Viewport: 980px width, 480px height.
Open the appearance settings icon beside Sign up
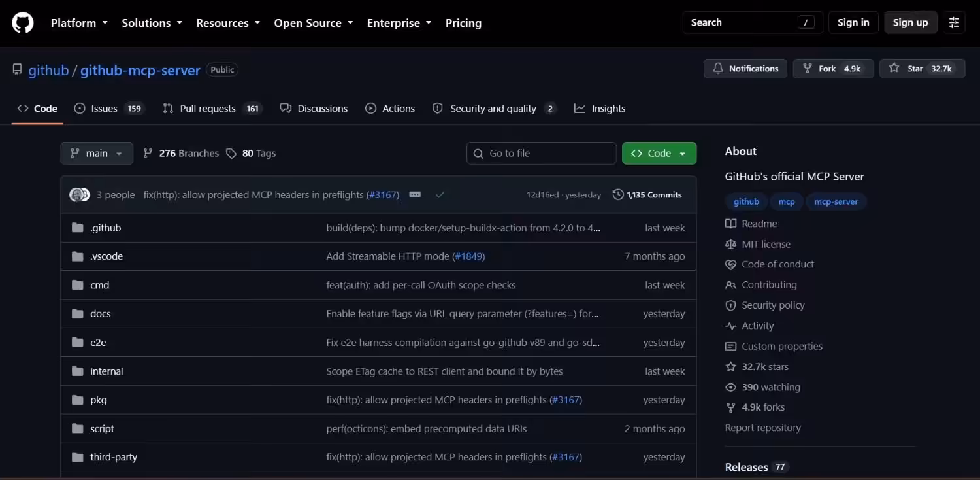[954, 22]
